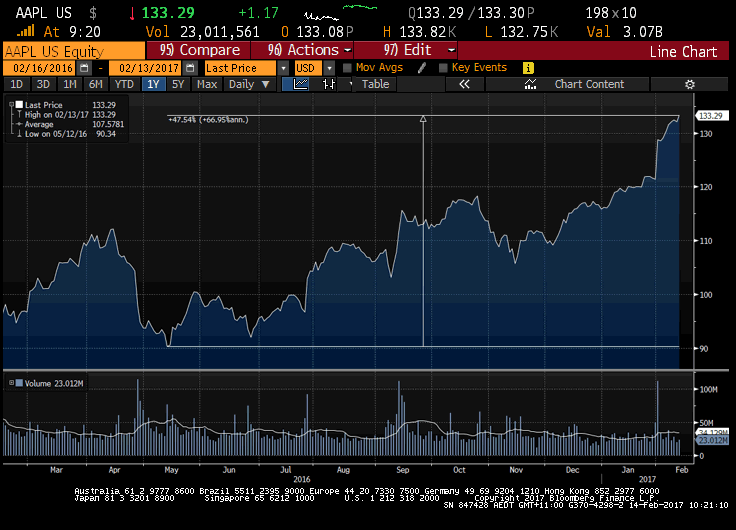The width and height of the screenshot is (736, 530).
Task: Click the USD currency field
Action: [309, 68]
